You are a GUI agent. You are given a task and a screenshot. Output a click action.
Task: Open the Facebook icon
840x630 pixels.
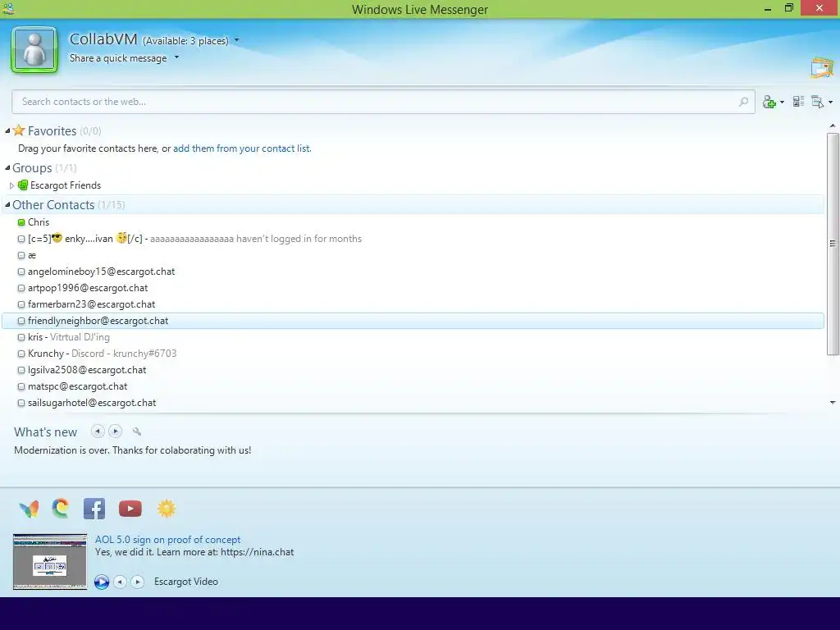tap(94, 509)
